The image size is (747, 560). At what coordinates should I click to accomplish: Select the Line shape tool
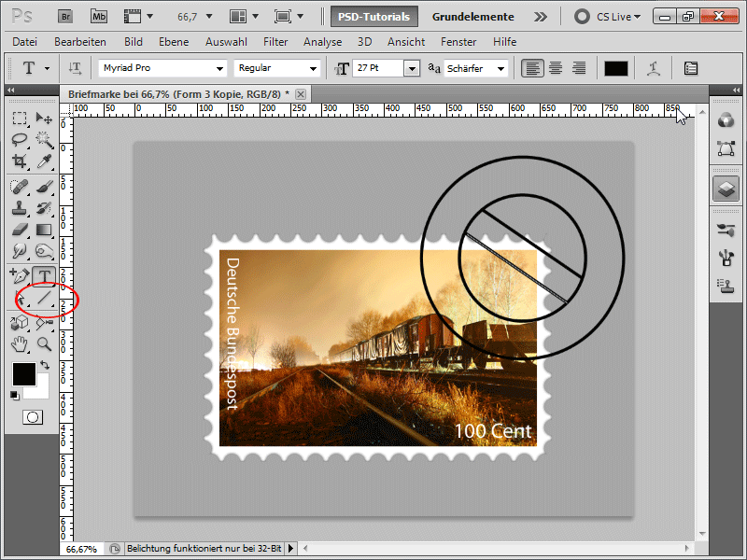tap(44, 299)
